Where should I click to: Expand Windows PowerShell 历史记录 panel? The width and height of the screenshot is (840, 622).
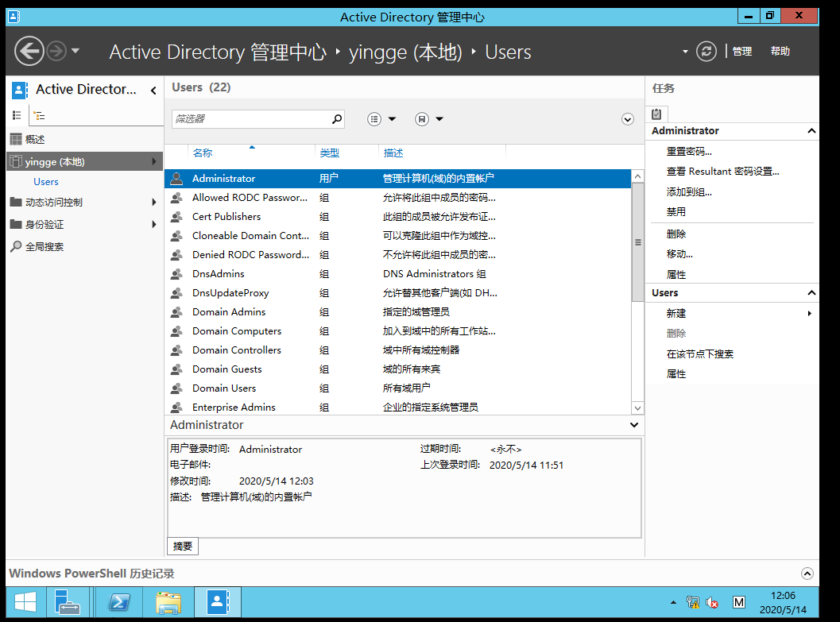(x=807, y=574)
